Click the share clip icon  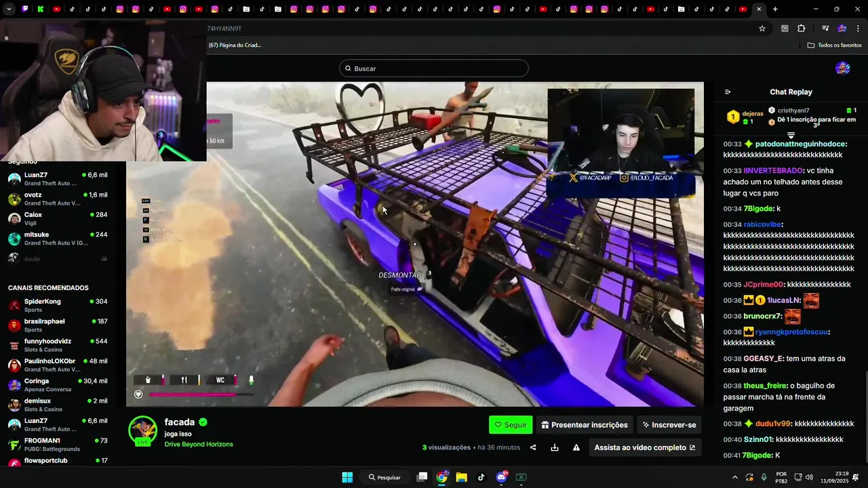pos(533,447)
